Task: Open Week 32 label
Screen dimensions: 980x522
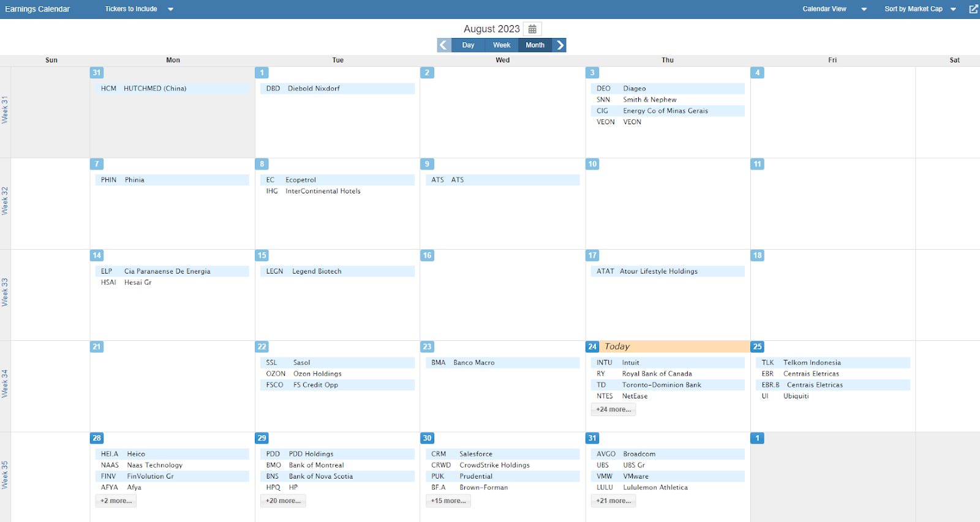Action: point(5,201)
